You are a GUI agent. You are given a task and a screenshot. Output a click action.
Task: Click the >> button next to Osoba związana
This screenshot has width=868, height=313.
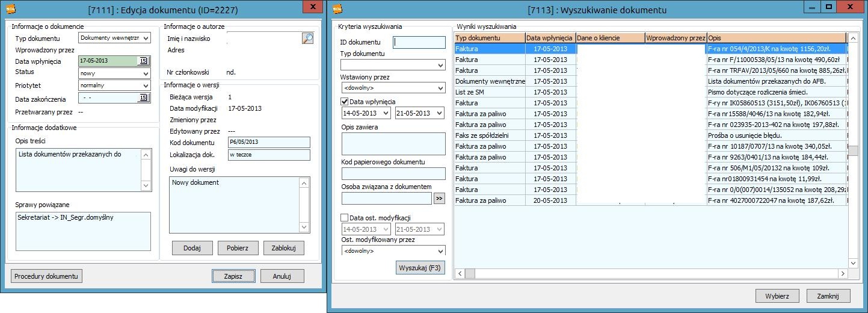439,198
